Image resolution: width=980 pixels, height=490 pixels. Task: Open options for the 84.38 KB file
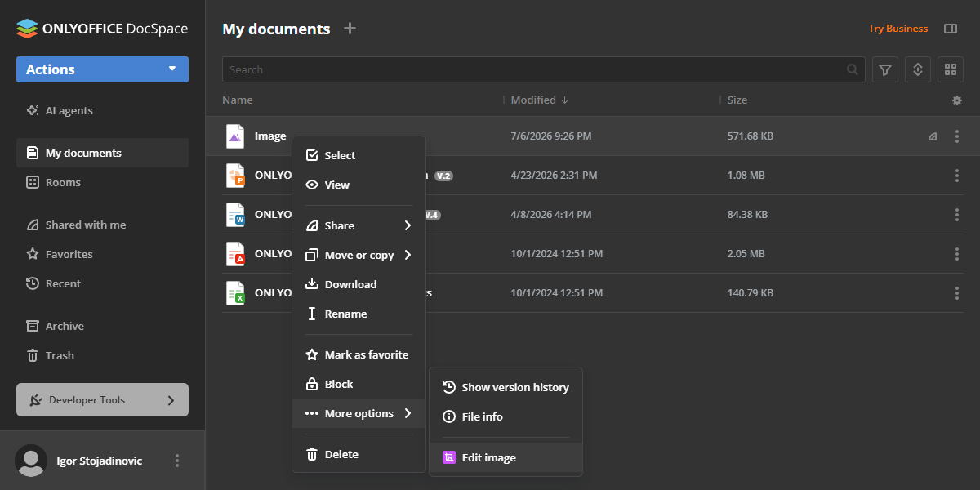(957, 215)
